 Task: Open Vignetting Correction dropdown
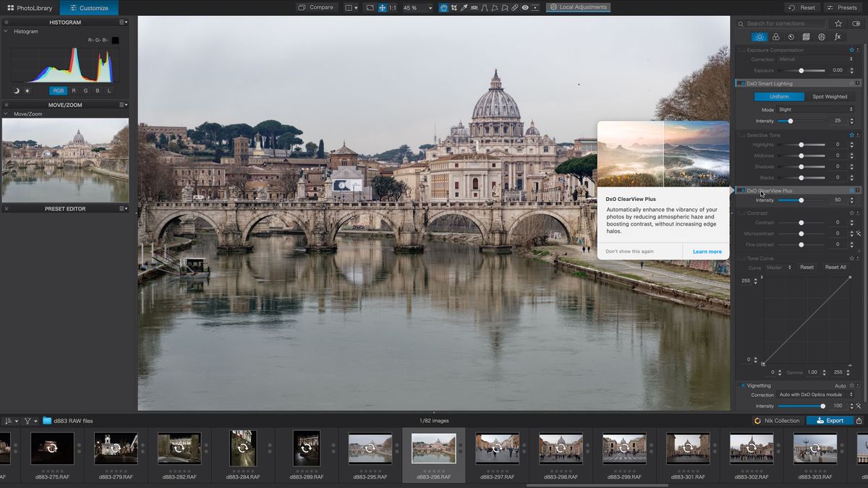(815, 395)
